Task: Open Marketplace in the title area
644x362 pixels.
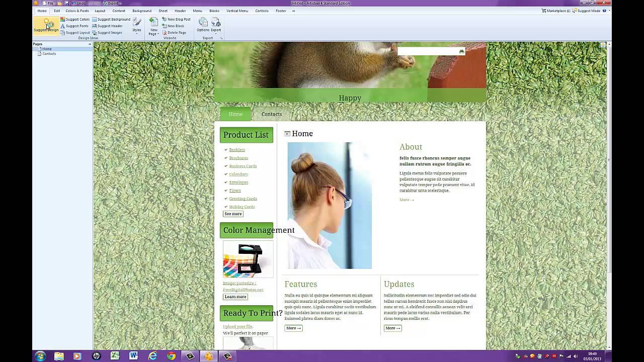Action: 556,11
